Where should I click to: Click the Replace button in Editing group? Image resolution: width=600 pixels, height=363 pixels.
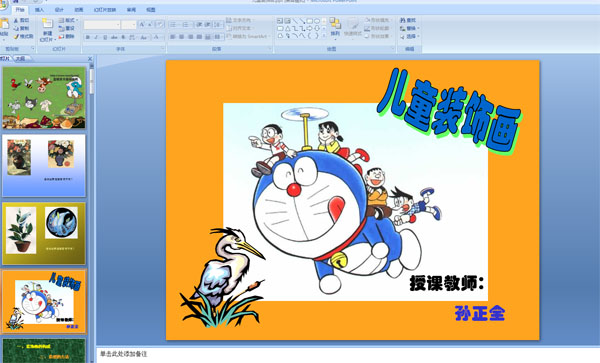(x=409, y=29)
